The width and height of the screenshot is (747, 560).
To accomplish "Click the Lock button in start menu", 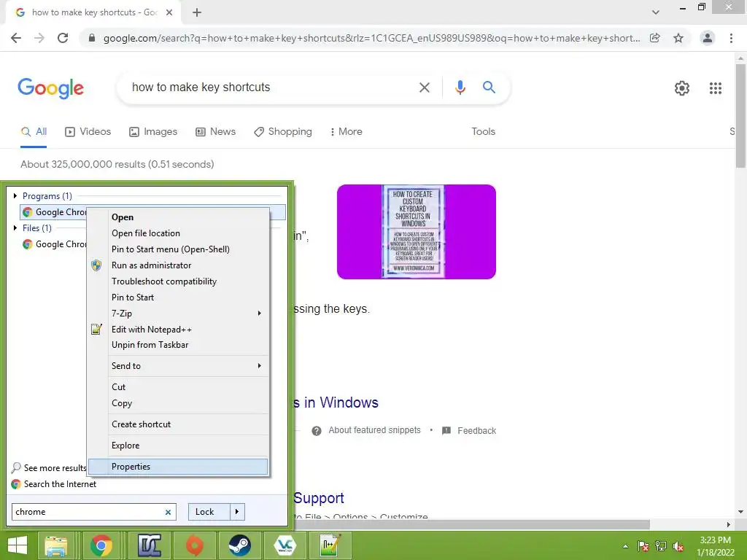I will 209,512.
